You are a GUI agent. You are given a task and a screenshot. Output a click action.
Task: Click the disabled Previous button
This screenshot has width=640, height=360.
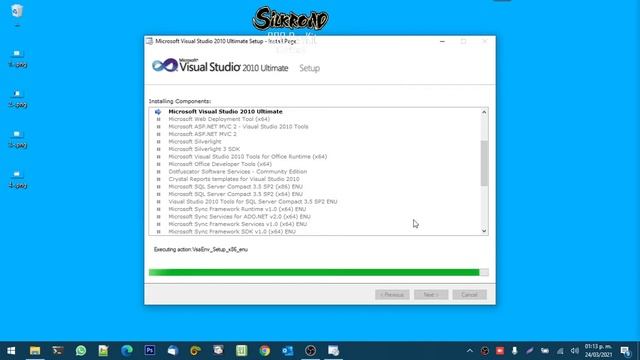(392, 295)
